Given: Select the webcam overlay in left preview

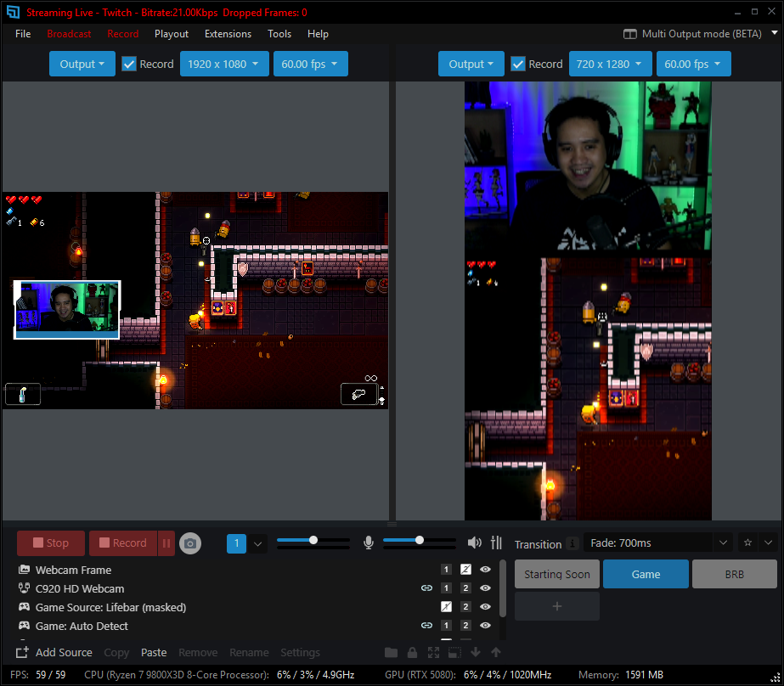Looking at the screenshot, I should [67, 310].
